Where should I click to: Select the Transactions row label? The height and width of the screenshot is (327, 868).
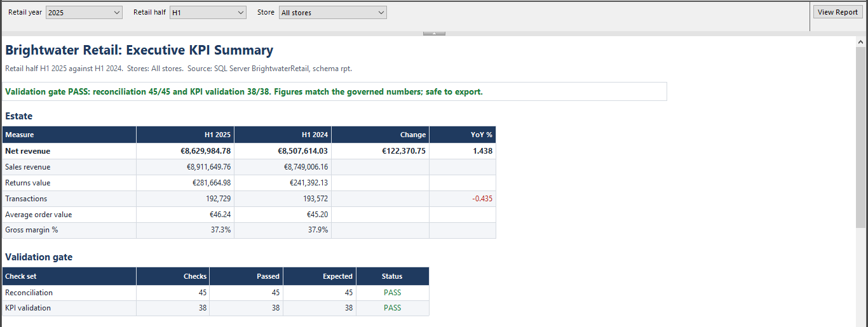click(x=26, y=199)
